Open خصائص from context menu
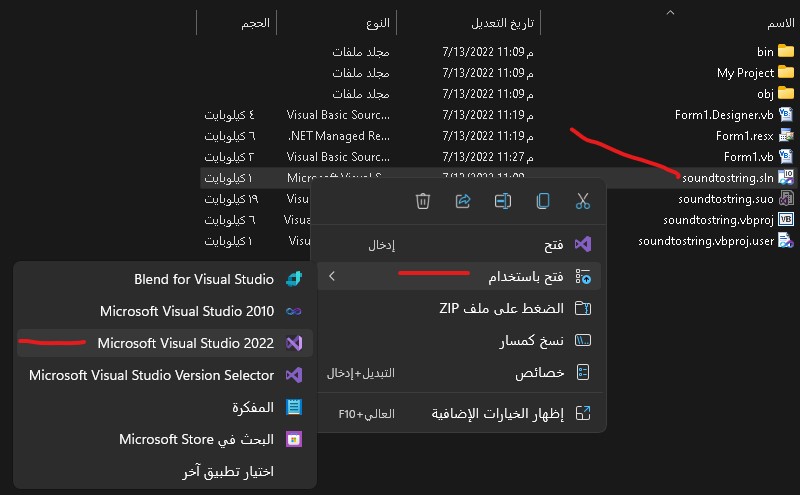 459,373
